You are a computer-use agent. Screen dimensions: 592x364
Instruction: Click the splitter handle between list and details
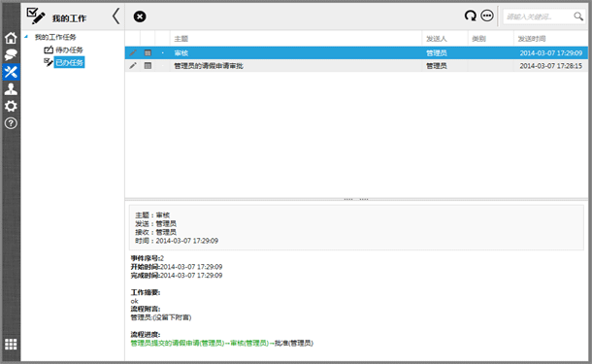pos(356,199)
